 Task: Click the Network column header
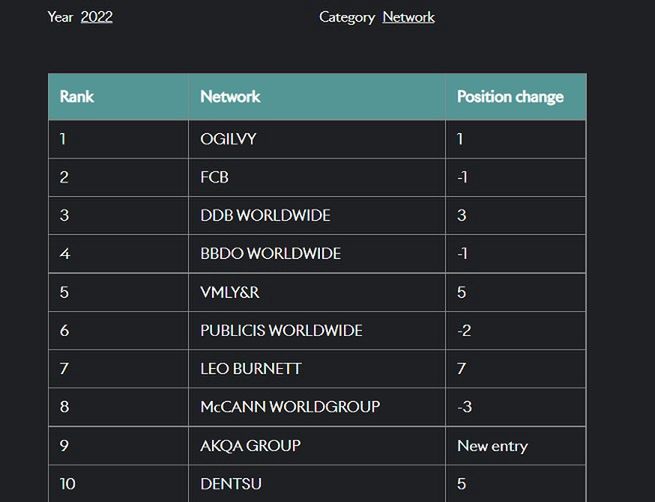(x=230, y=97)
